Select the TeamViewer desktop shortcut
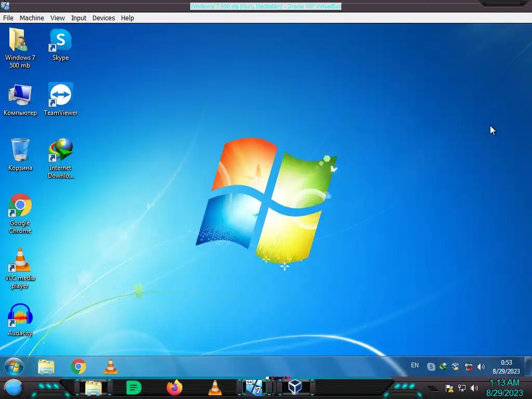The image size is (532, 399). coord(60,99)
